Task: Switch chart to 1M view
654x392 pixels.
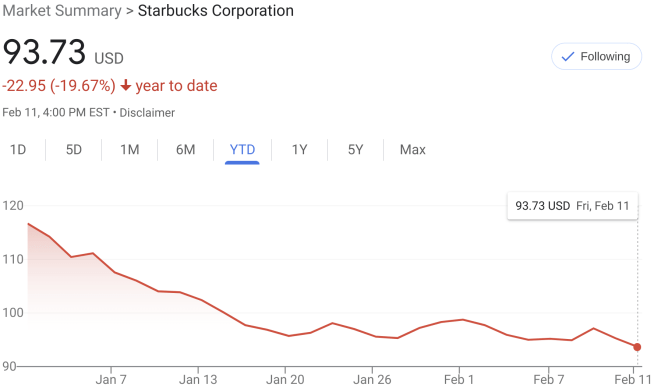Action: 130,149
